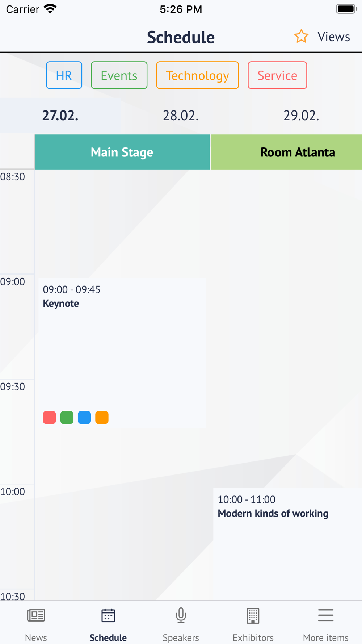Open the Exhibitors building icon
This screenshot has height=644, width=362.
[x=253, y=615]
